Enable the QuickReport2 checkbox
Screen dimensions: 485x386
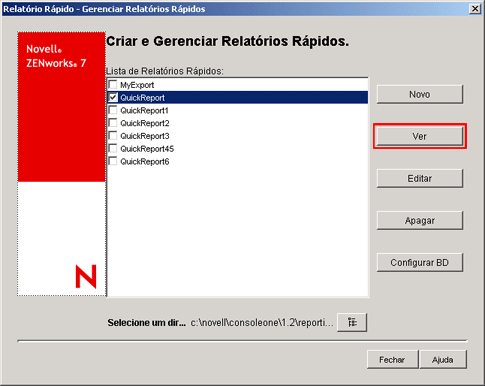tap(113, 123)
